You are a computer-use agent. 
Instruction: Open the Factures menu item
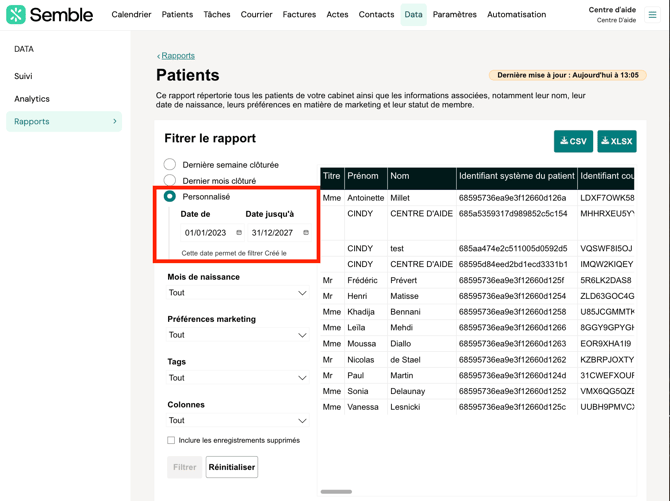[299, 15]
